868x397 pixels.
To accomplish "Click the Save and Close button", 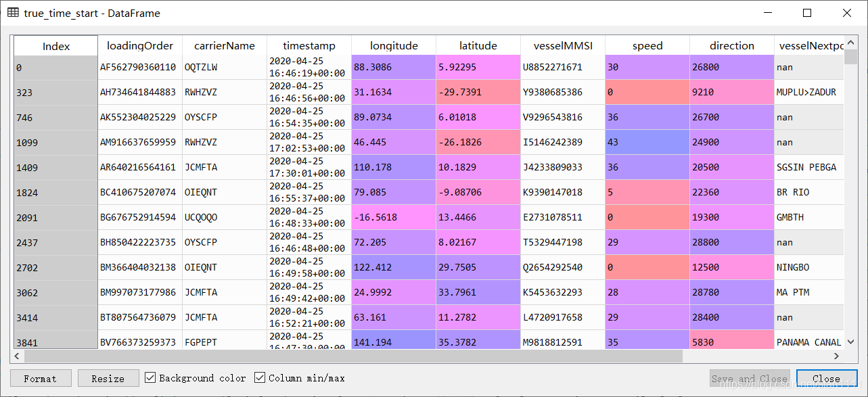I will (750, 378).
